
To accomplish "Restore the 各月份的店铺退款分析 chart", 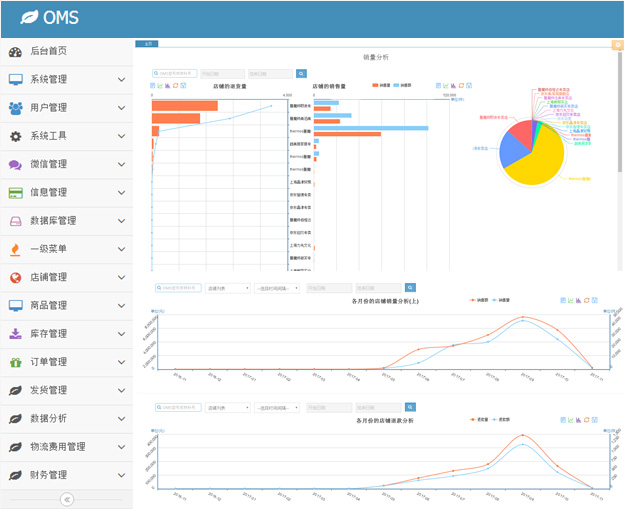I will pyautogui.click(x=587, y=420).
